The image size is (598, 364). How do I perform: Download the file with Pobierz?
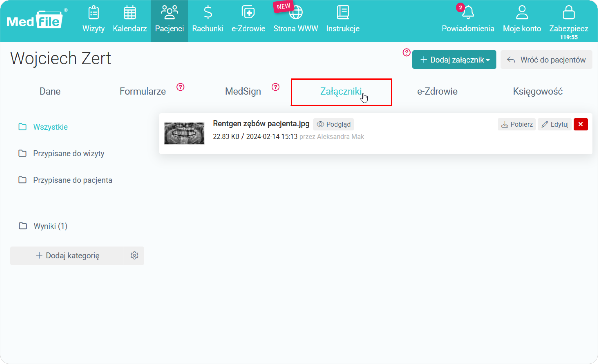tap(517, 124)
